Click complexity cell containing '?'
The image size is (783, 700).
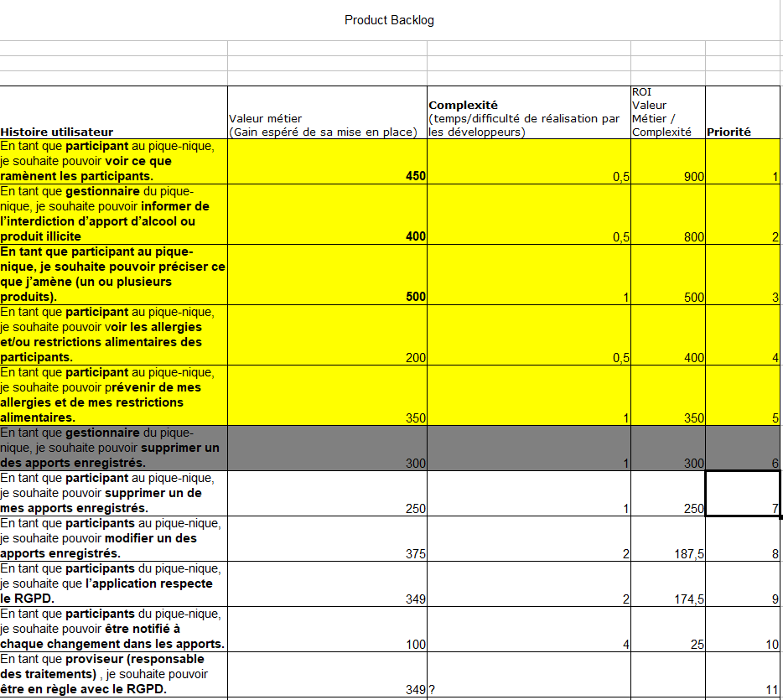pos(529,675)
